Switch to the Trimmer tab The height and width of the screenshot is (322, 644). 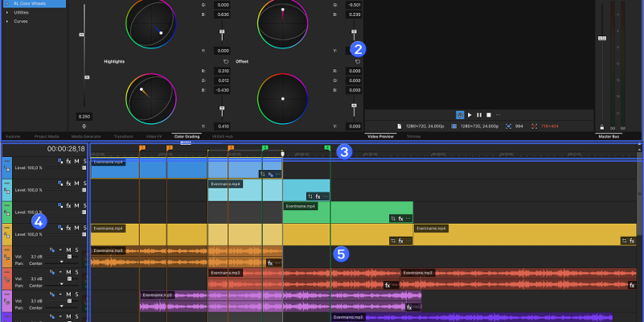413,136
